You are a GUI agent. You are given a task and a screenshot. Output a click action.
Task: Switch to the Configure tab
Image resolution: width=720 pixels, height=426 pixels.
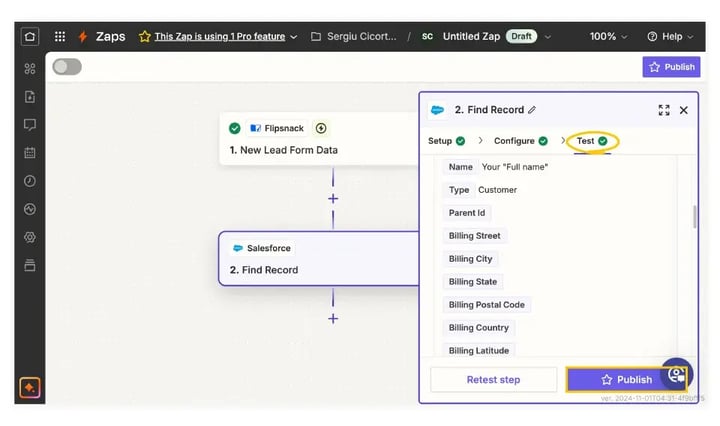(521, 141)
